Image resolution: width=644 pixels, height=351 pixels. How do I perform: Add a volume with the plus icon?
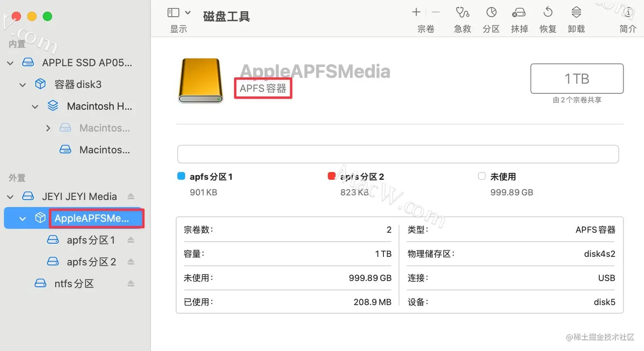point(416,12)
